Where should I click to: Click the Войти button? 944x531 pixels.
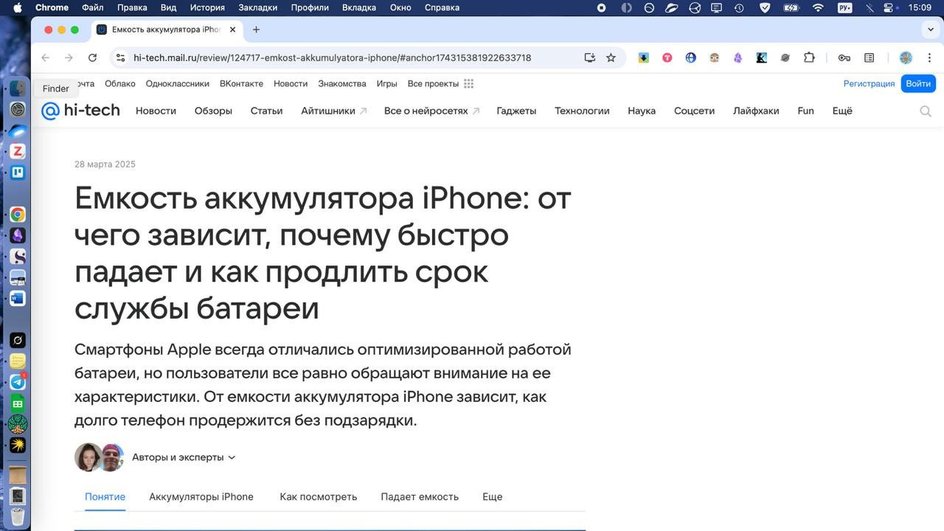point(918,84)
